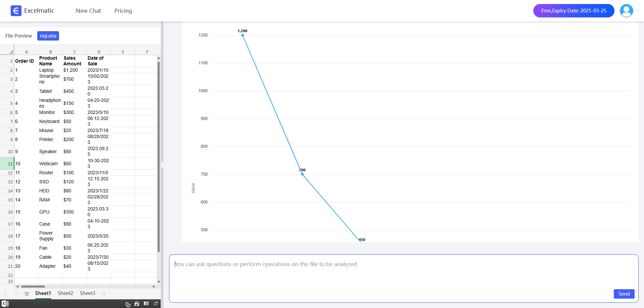This screenshot has width=644, height=308.
Task: Click the '$450' cell
Action: (75, 91)
